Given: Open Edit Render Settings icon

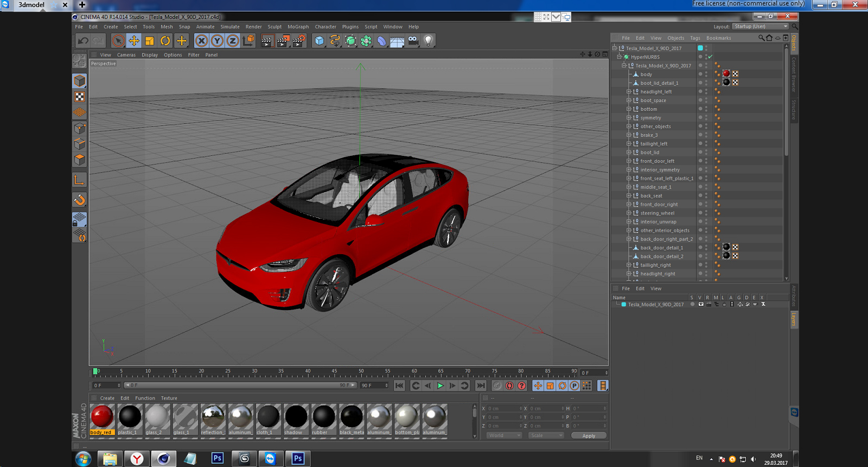Looking at the screenshot, I should pyautogui.click(x=299, y=41).
